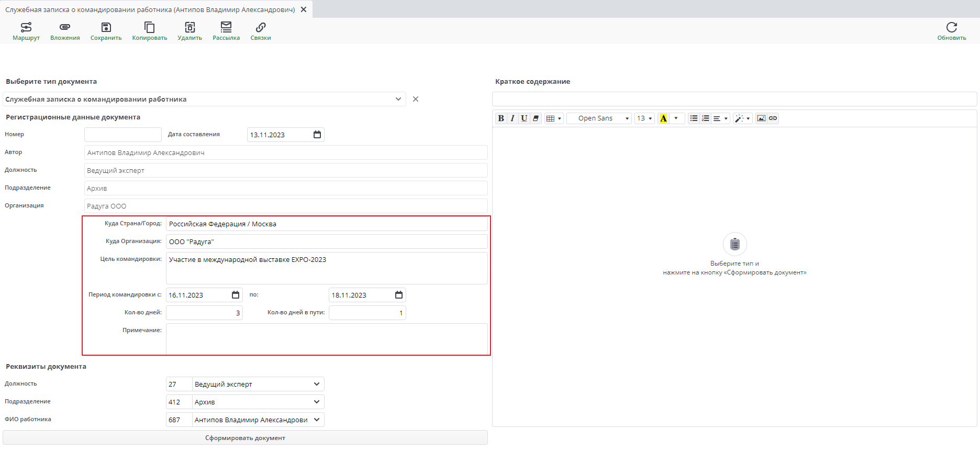Screen dimensions: 980x450
Task: Toggle underline formatting in editor
Action: (x=524, y=118)
